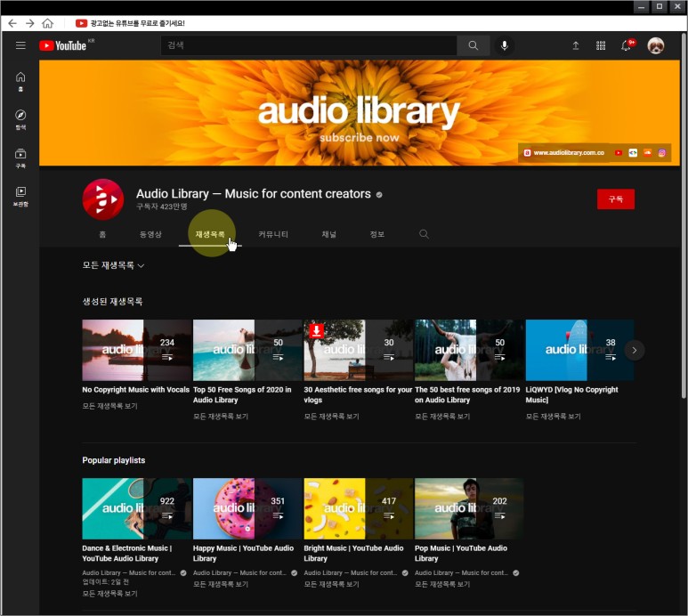Image resolution: width=688 pixels, height=616 pixels.
Task: Open No Copyright Music with Vocals thumbnail
Action: [136, 350]
